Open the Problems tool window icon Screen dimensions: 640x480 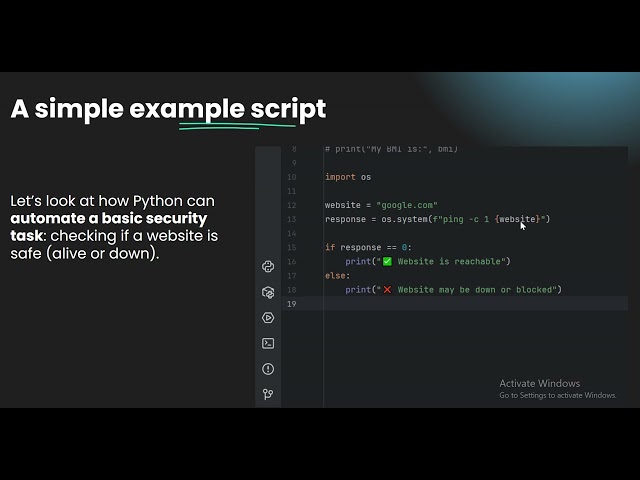tap(268, 369)
